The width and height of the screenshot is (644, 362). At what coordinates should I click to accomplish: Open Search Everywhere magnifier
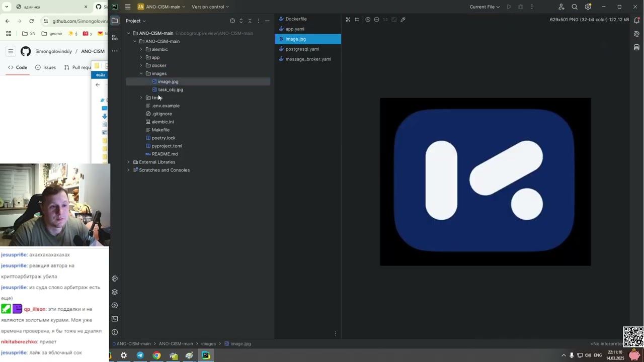(575, 7)
